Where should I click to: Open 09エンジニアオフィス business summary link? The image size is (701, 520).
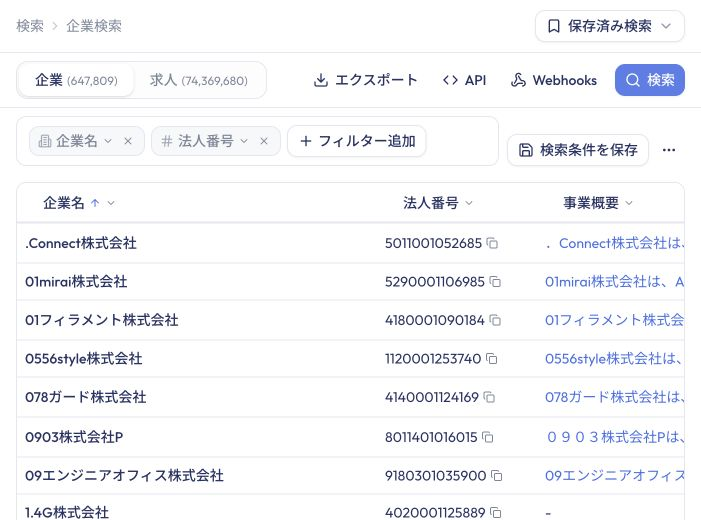pos(614,475)
